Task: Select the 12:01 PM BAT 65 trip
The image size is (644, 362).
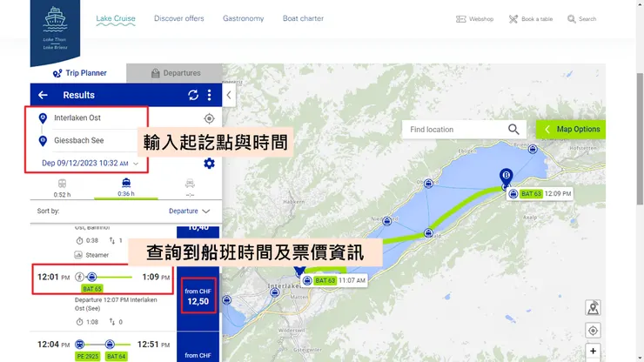Action: point(103,279)
